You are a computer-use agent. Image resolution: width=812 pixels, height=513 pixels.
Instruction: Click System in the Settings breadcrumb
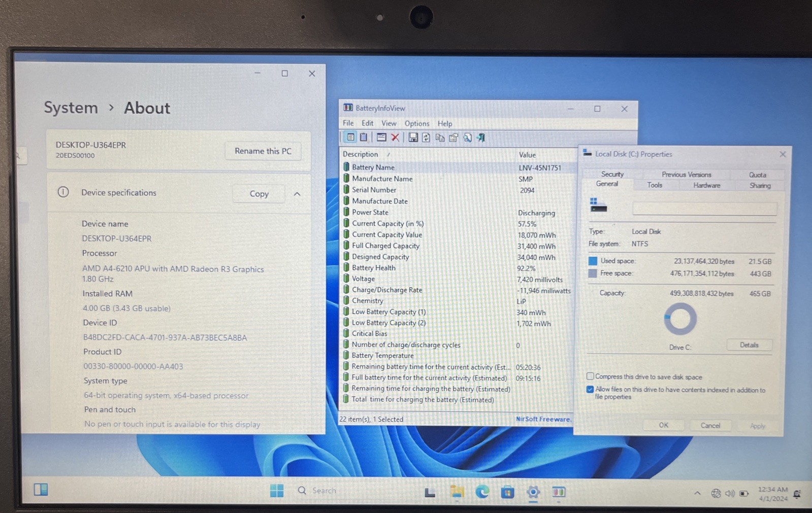tap(71, 108)
